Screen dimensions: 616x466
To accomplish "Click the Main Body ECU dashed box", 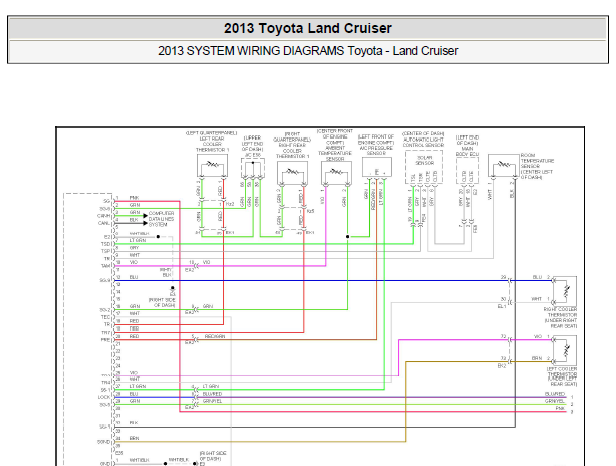I will [467, 171].
